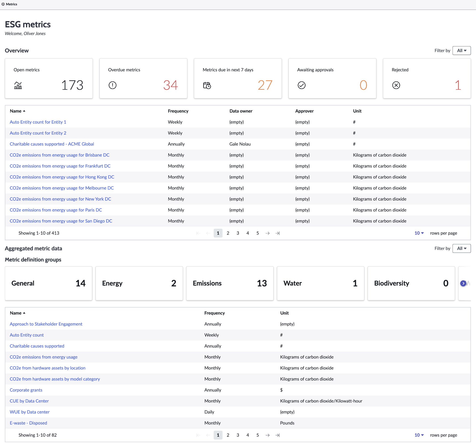Go to the next page arrow in Overview table
Viewport: 476px width, 448px height.
(x=267, y=233)
